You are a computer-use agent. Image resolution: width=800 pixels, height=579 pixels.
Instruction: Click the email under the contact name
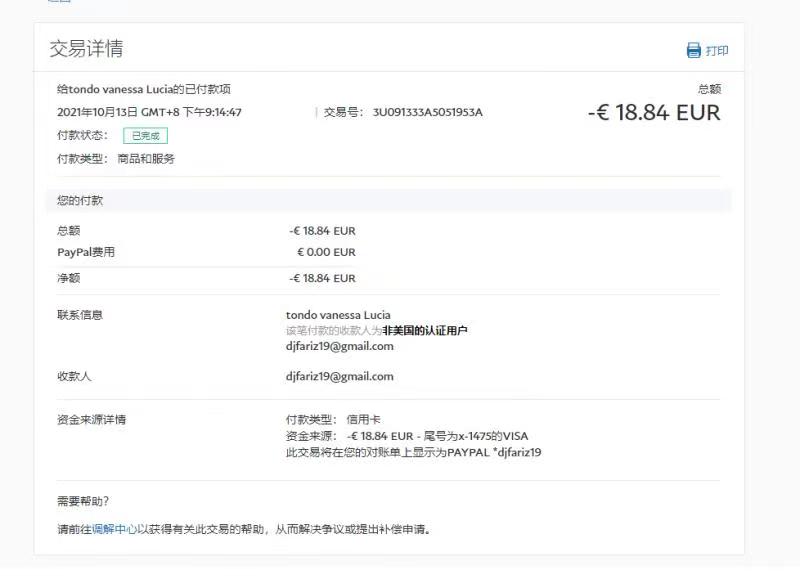coord(339,346)
